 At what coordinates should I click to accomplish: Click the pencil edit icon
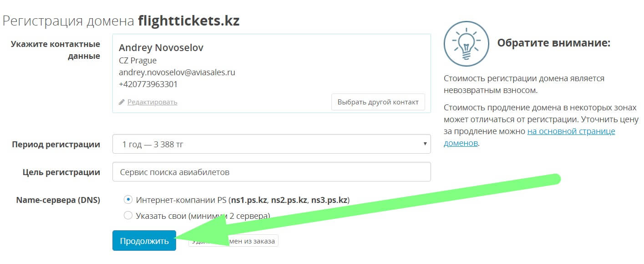pyautogui.click(x=122, y=102)
